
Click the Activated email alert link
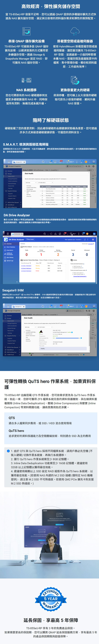click(x=90, y=244)
